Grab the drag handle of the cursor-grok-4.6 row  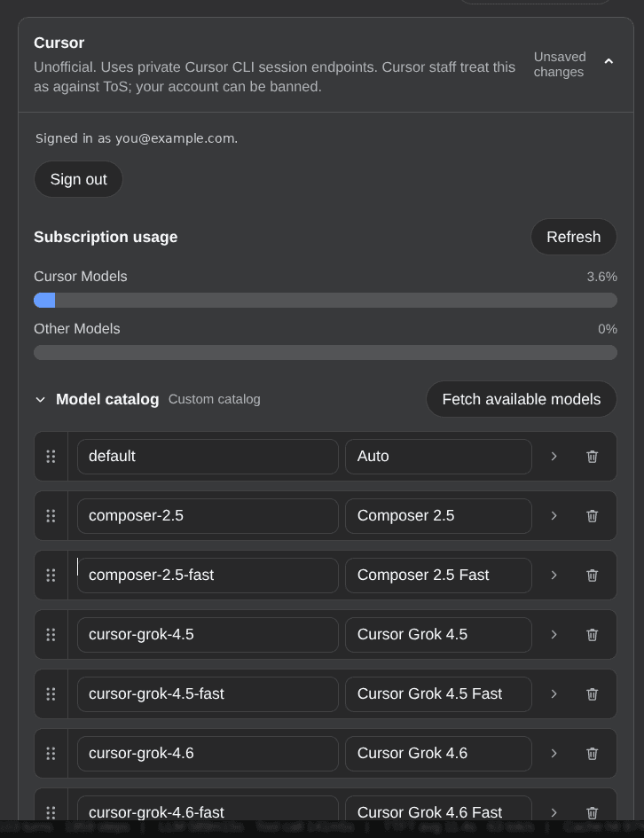pyautogui.click(x=51, y=753)
